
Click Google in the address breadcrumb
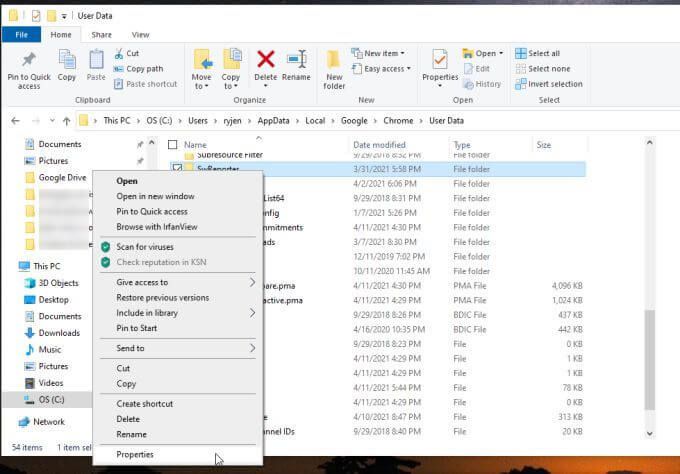(x=354, y=121)
